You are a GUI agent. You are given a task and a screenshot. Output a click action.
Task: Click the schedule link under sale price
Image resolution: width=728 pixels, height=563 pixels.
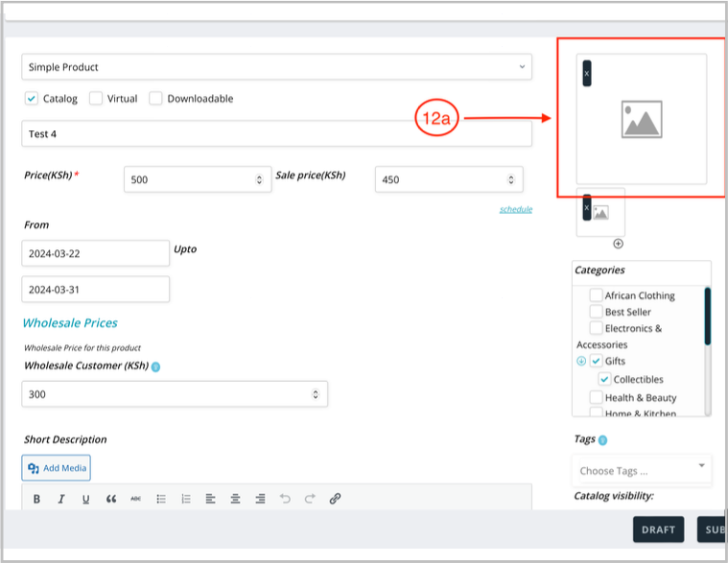(x=515, y=209)
